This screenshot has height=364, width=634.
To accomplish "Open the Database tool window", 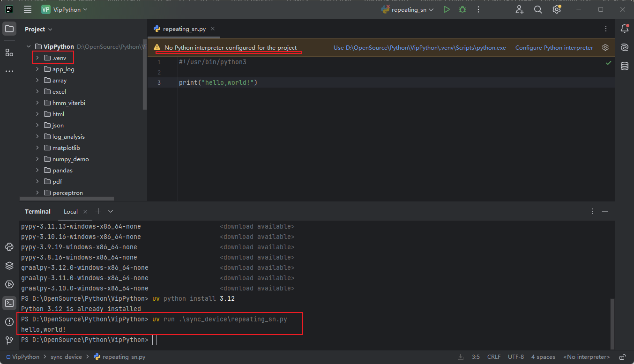I will [x=624, y=66].
